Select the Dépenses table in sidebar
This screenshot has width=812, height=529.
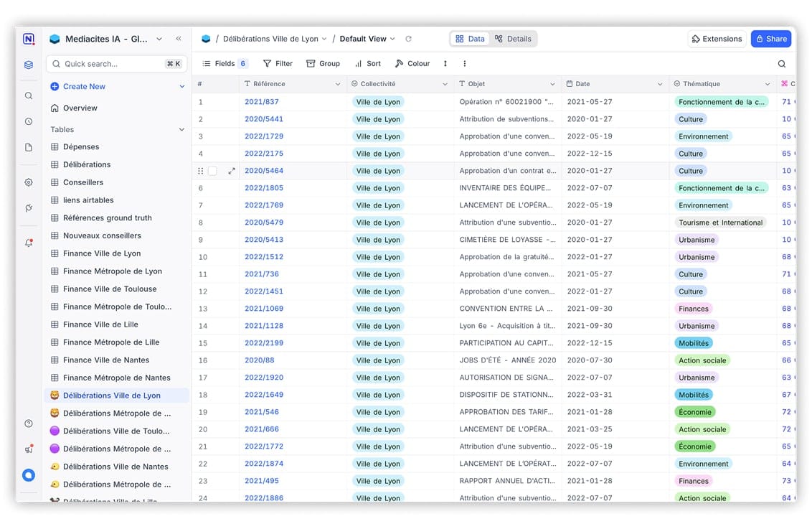tap(81, 147)
